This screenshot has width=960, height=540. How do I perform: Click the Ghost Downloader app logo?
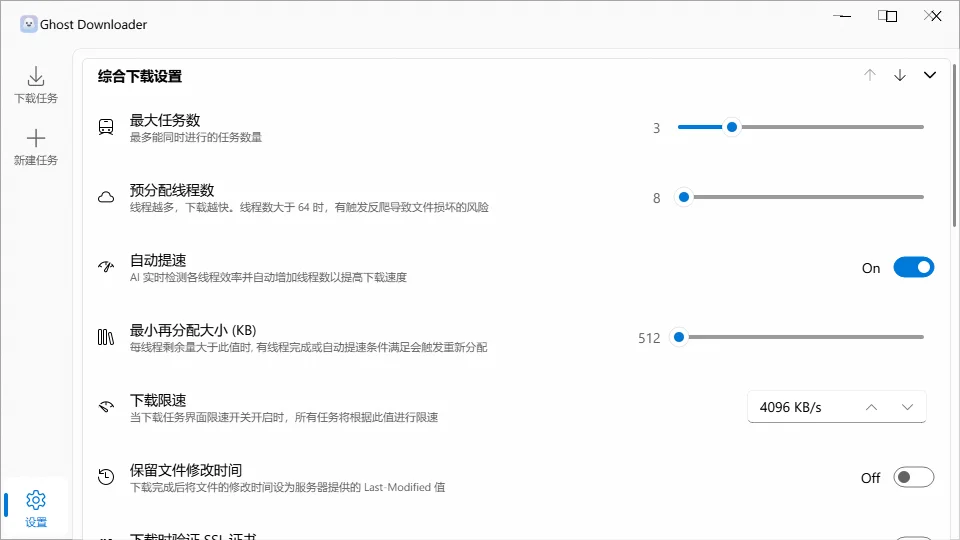click(x=28, y=24)
